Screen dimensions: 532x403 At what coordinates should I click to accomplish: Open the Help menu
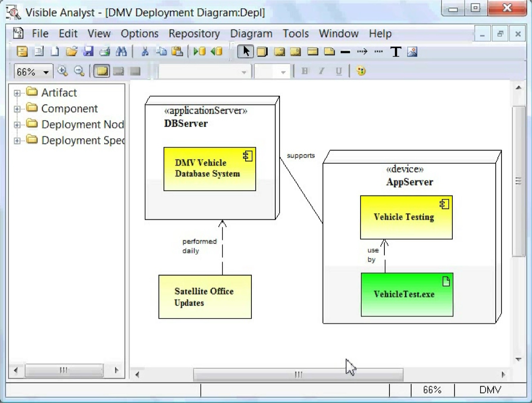(380, 33)
